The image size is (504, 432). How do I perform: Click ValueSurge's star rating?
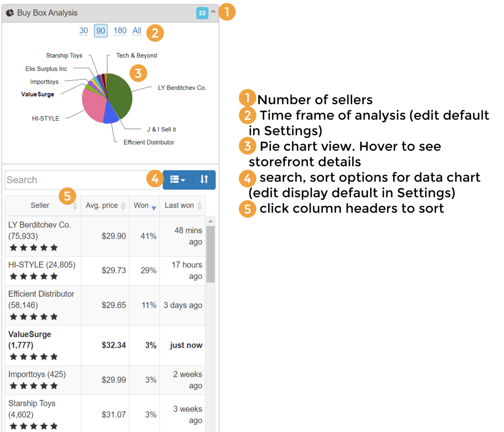33,356
